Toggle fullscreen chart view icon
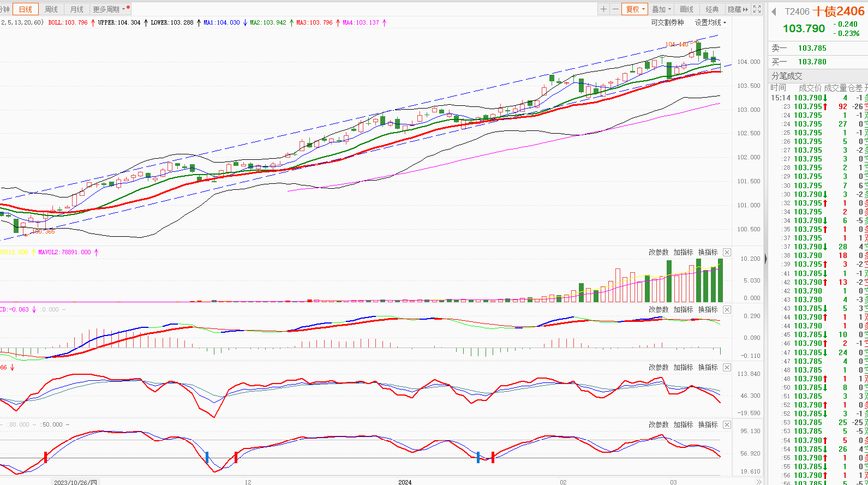Screen dimensions: 868x485 pyautogui.click(x=757, y=9)
